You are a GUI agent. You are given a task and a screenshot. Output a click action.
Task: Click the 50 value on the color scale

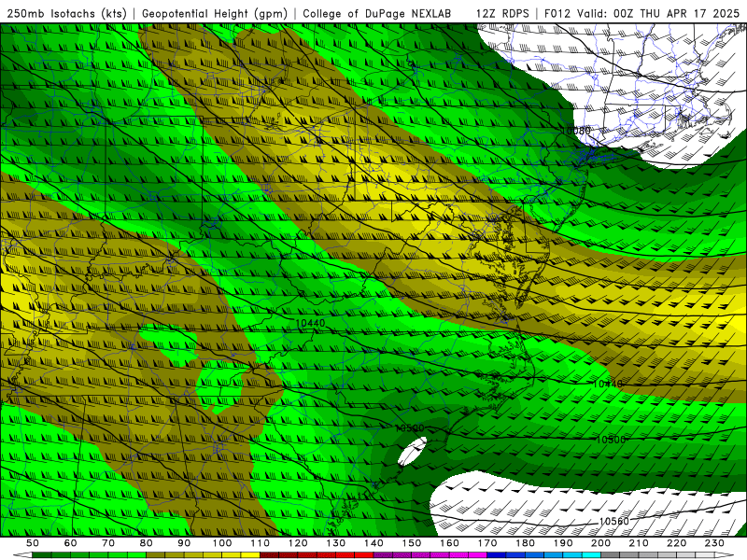coord(33,543)
